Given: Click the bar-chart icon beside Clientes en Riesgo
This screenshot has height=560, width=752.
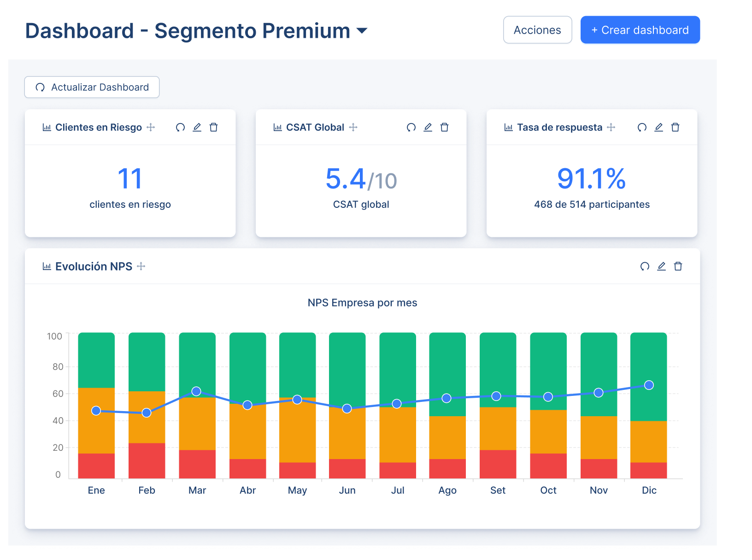Looking at the screenshot, I should tap(46, 127).
